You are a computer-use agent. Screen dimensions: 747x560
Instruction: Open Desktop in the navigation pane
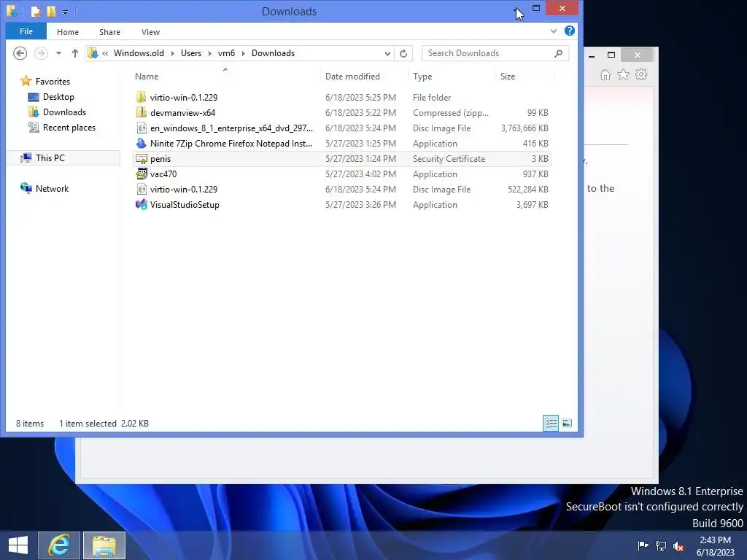[x=58, y=97]
